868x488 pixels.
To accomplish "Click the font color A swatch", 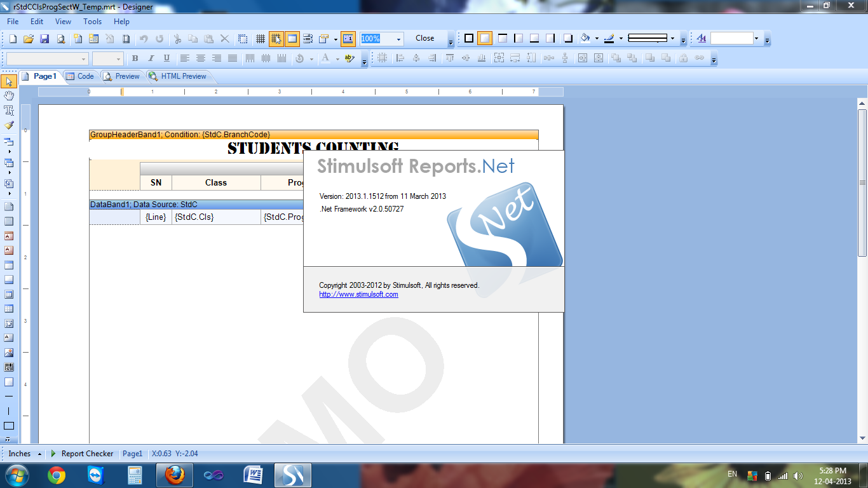I will 325,58.
